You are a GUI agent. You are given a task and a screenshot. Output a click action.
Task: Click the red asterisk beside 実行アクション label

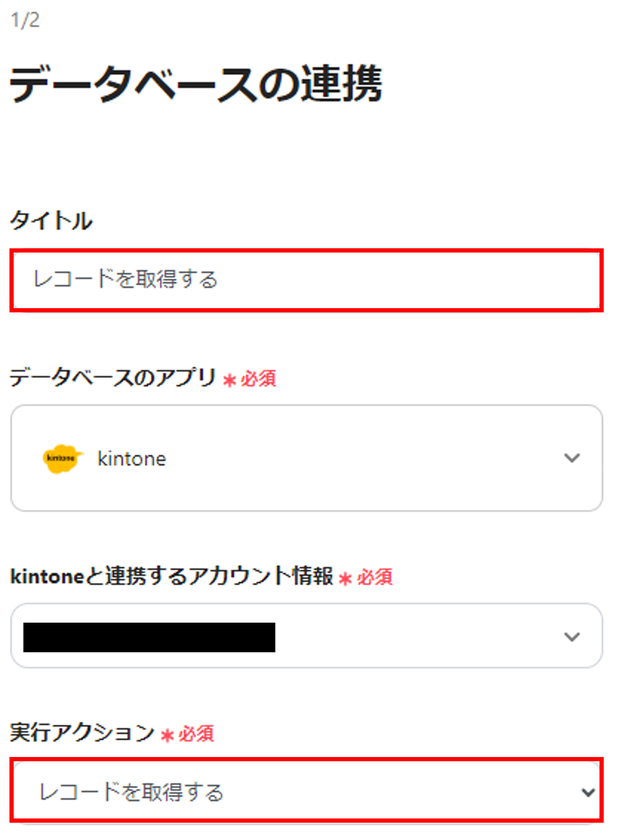click(167, 735)
